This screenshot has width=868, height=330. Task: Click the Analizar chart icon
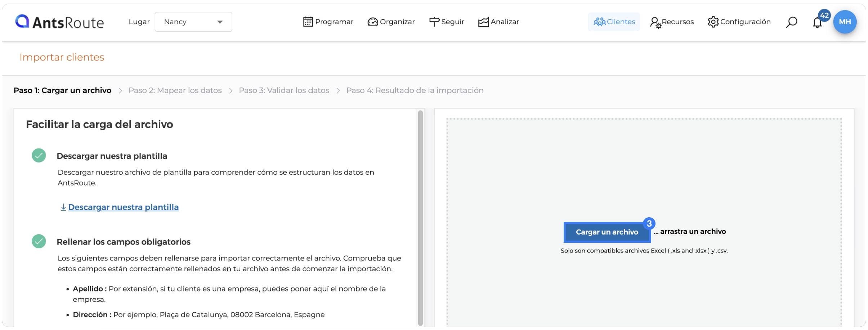point(483,22)
